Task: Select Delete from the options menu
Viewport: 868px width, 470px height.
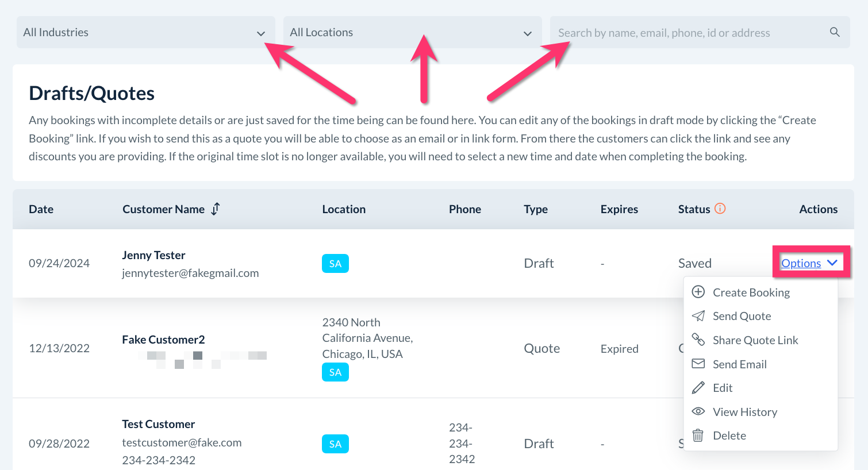Action: tap(729, 436)
